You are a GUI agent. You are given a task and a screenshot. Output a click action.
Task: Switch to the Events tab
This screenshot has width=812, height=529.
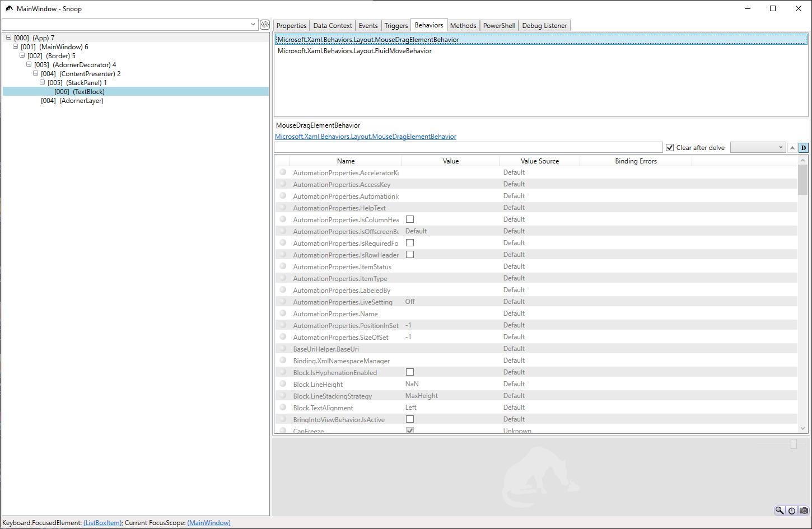tap(368, 25)
